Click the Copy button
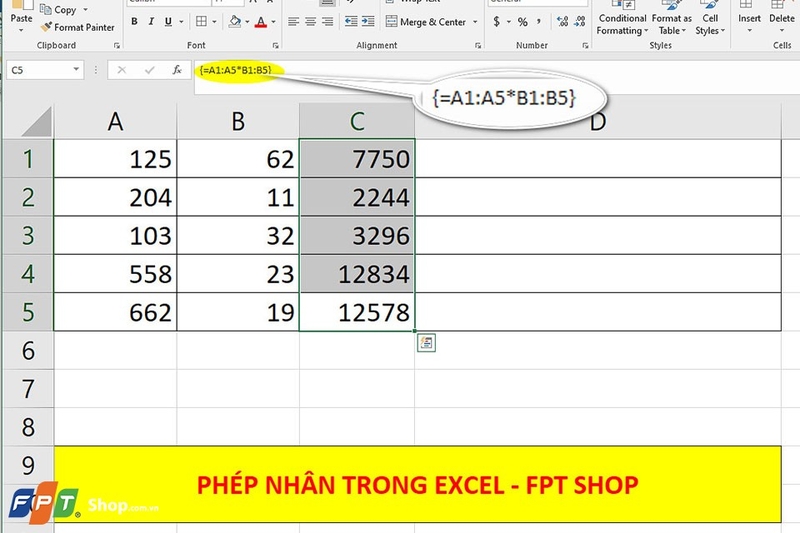Screen dimensions: 800x533 (58, 9)
